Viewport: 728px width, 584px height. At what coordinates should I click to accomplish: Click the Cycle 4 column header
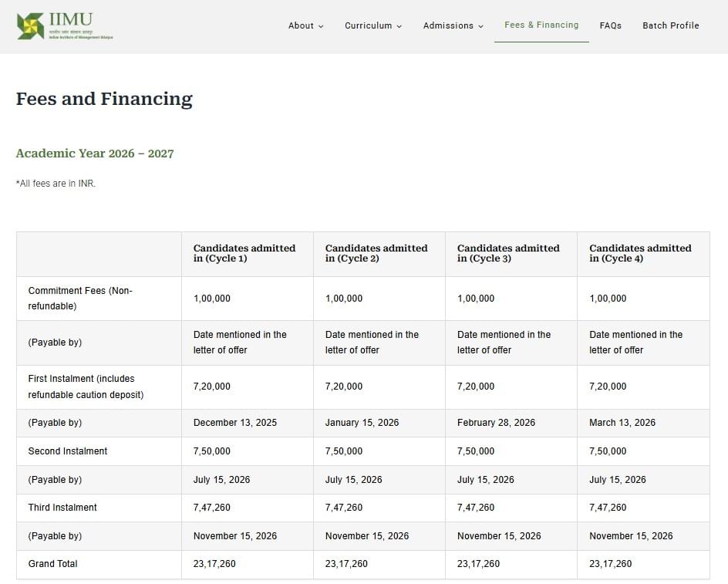640,253
